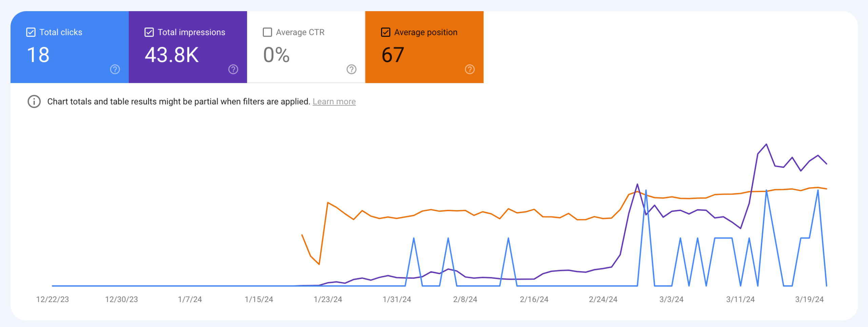Click the Average CTR card label
Image resolution: width=868 pixels, height=327 pixels.
coord(300,32)
